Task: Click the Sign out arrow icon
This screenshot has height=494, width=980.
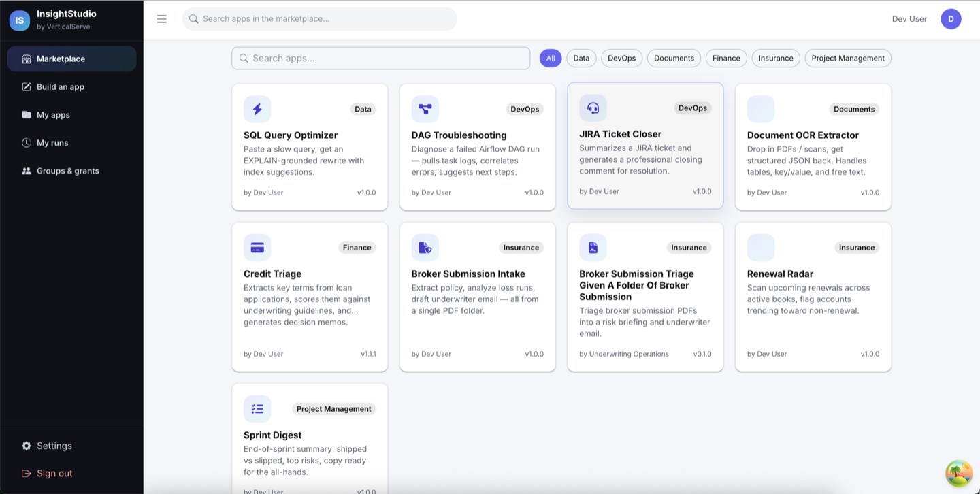Action: (27, 473)
